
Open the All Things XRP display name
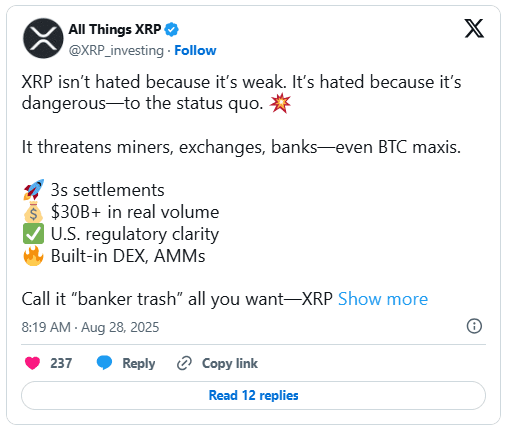[115, 29]
